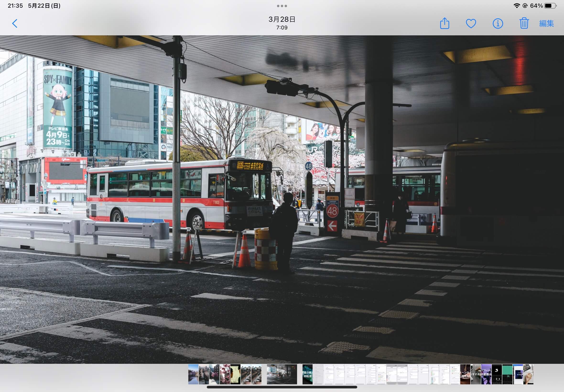
Task: Tap the 5月22日(日) status bar date
Action: point(44,6)
